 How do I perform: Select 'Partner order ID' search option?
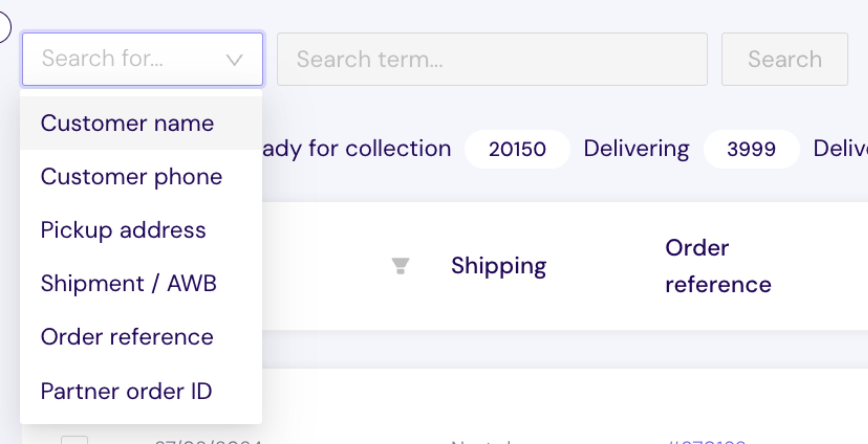pos(141,391)
